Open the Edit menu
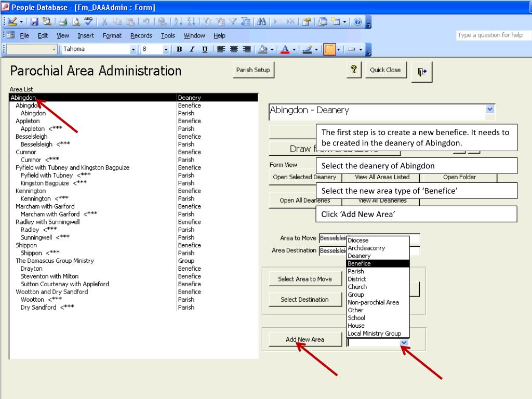 pos(43,36)
